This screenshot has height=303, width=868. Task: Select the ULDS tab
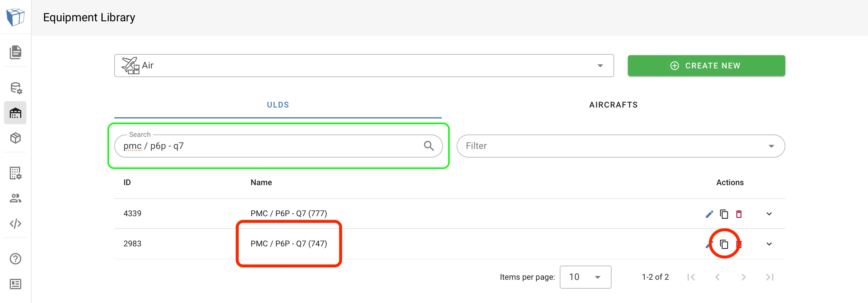278,105
